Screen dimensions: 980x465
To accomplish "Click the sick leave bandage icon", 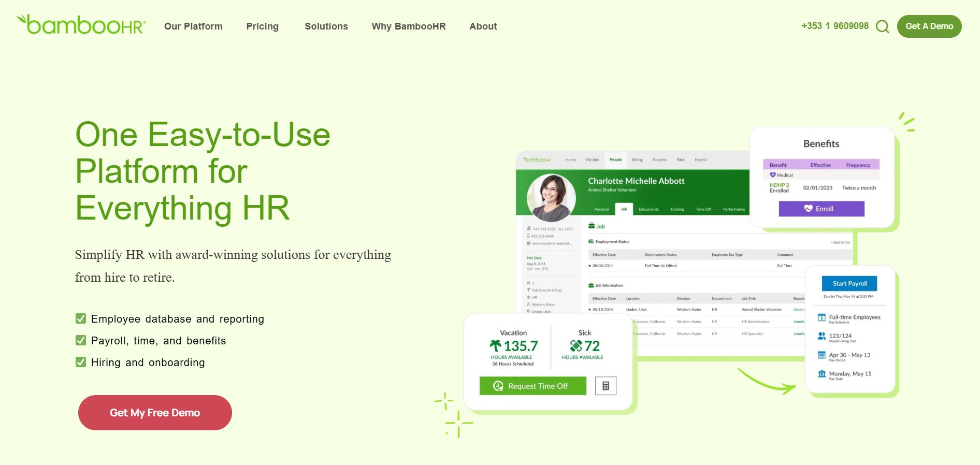I will [x=575, y=345].
